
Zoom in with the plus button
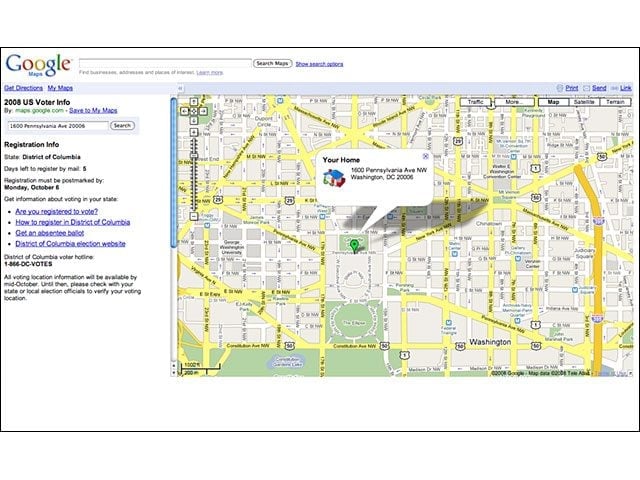tap(194, 132)
